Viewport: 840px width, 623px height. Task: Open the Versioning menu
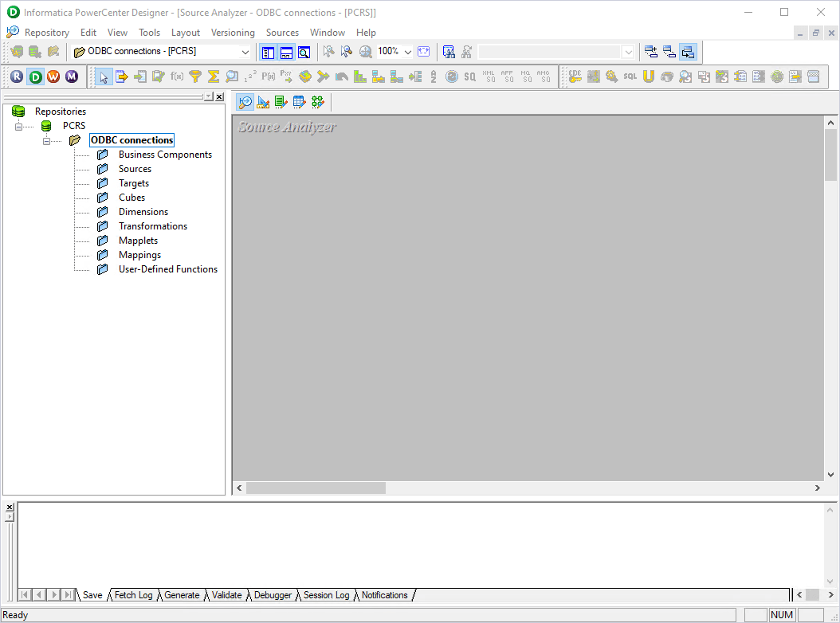pos(233,33)
